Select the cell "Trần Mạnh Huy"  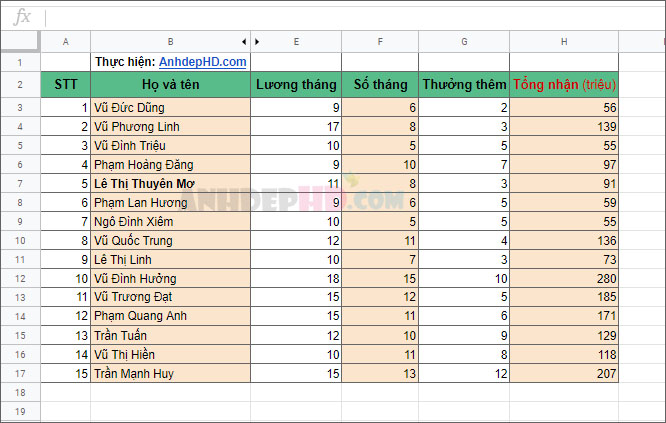[x=170, y=374]
